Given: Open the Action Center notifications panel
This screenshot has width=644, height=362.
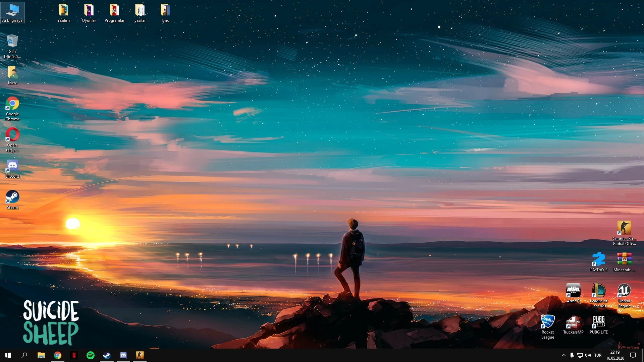Looking at the screenshot, I should pyautogui.click(x=633, y=355).
